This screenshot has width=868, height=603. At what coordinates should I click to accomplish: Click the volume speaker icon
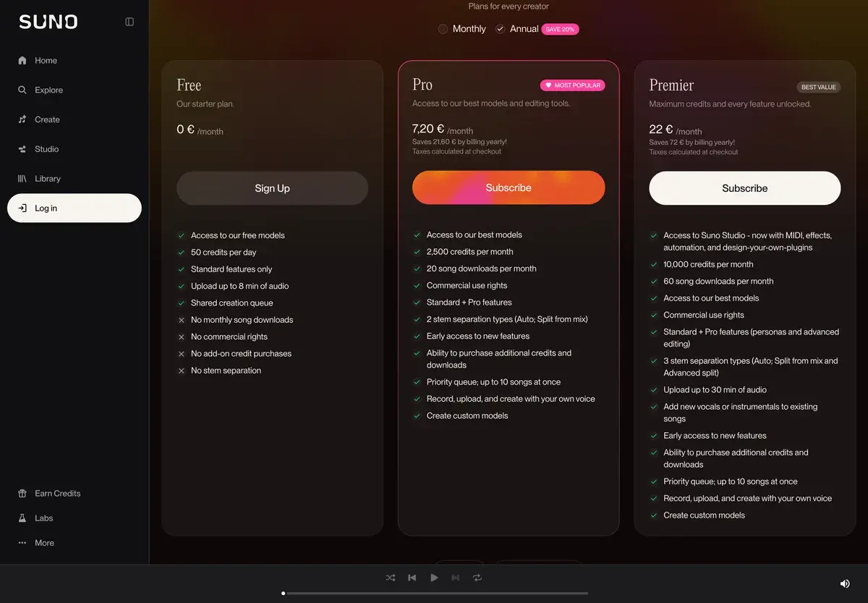click(x=845, y=583)
